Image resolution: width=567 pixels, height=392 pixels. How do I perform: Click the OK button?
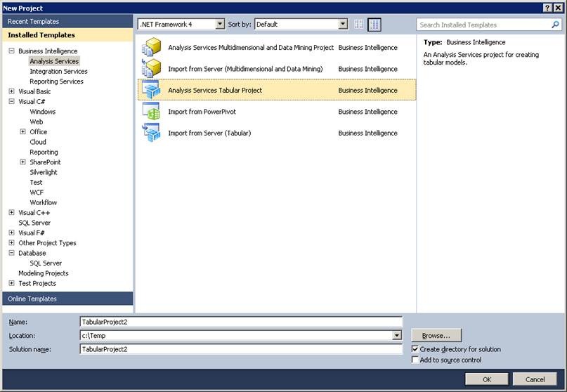point(487,379)
